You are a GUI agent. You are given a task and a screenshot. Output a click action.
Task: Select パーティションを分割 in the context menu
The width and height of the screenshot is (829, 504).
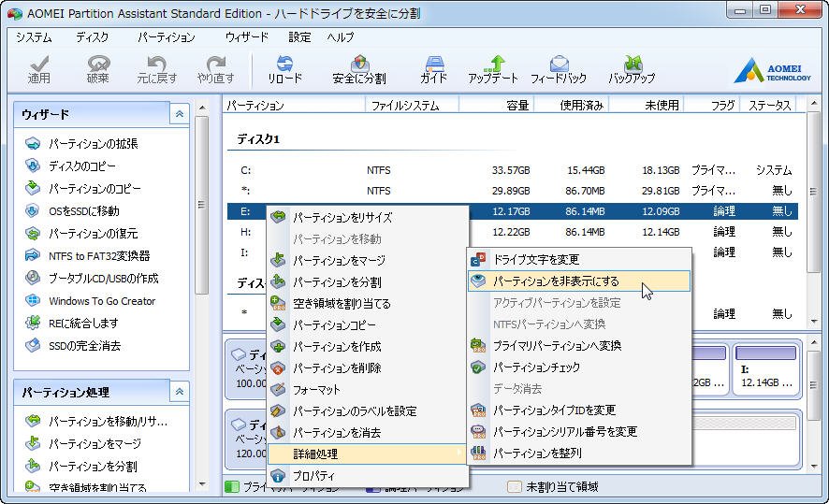368,282
